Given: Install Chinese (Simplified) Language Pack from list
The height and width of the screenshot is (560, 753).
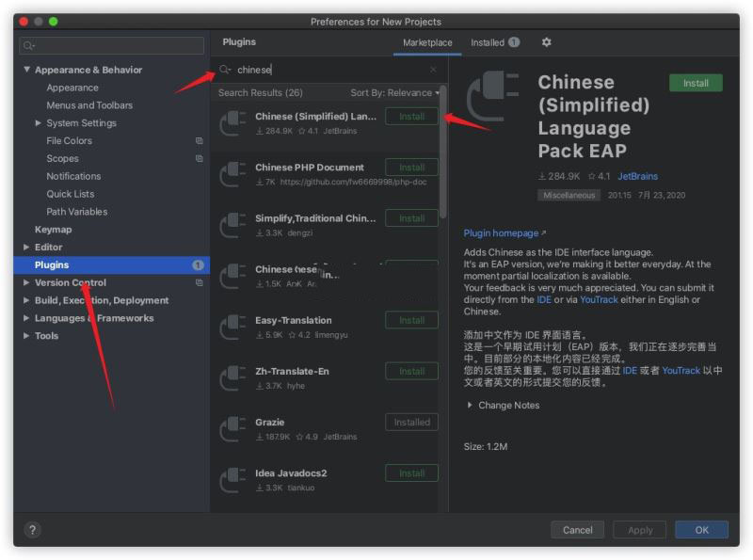Looking at the screenshot, I should click(x=411, y=116).
